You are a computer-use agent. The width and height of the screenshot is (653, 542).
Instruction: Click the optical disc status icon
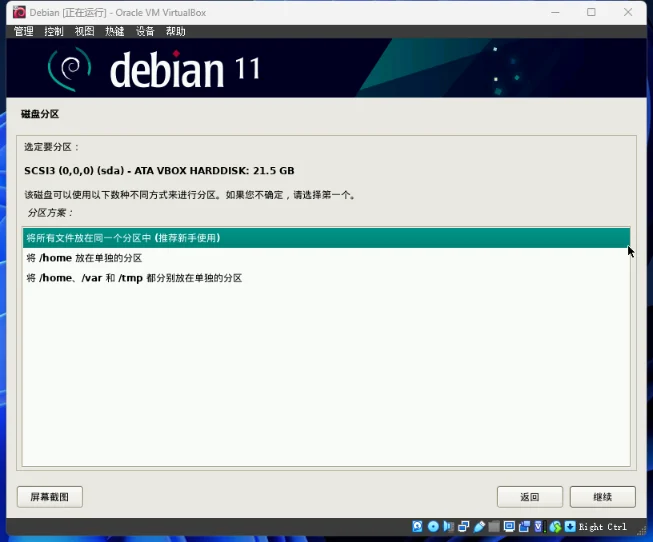click(x=433, y=527)
